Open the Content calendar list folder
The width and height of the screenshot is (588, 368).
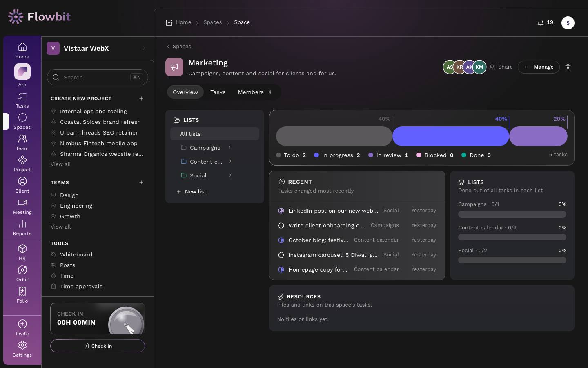tap(215, 162)
